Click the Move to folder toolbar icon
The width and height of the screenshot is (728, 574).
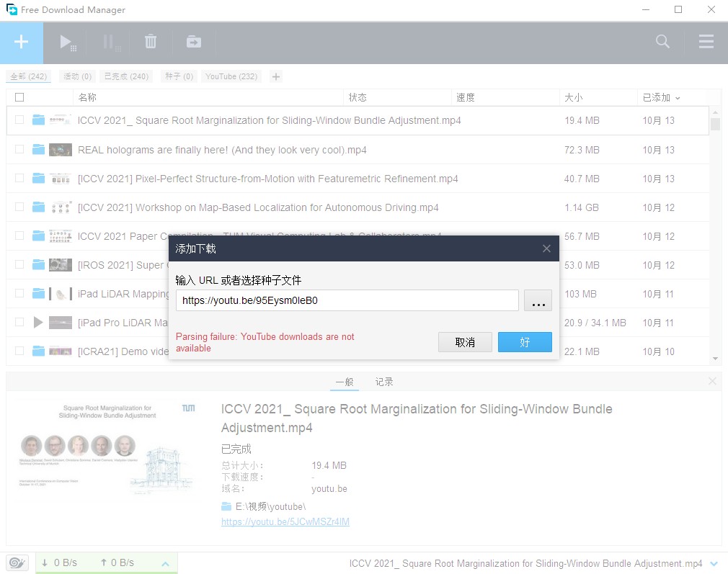[194, 42]
